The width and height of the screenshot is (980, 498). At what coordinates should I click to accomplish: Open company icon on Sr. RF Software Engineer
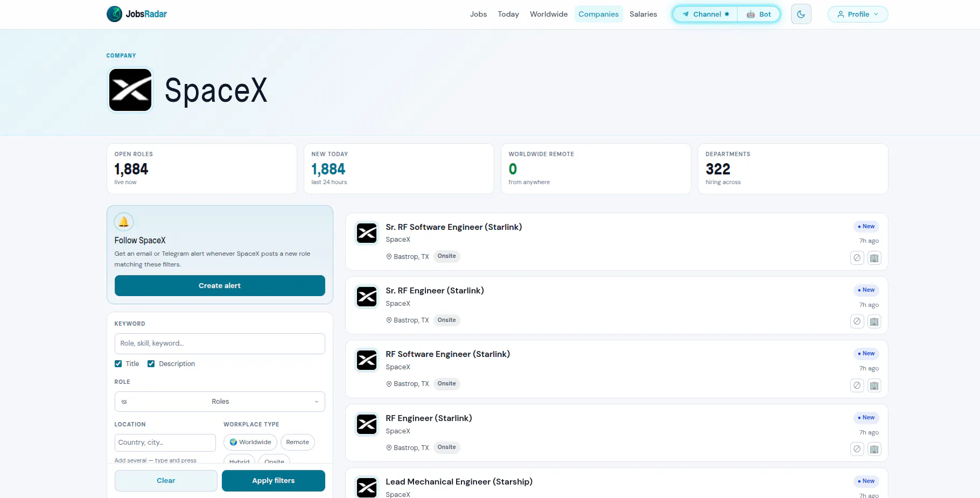(x=874, y=258)
